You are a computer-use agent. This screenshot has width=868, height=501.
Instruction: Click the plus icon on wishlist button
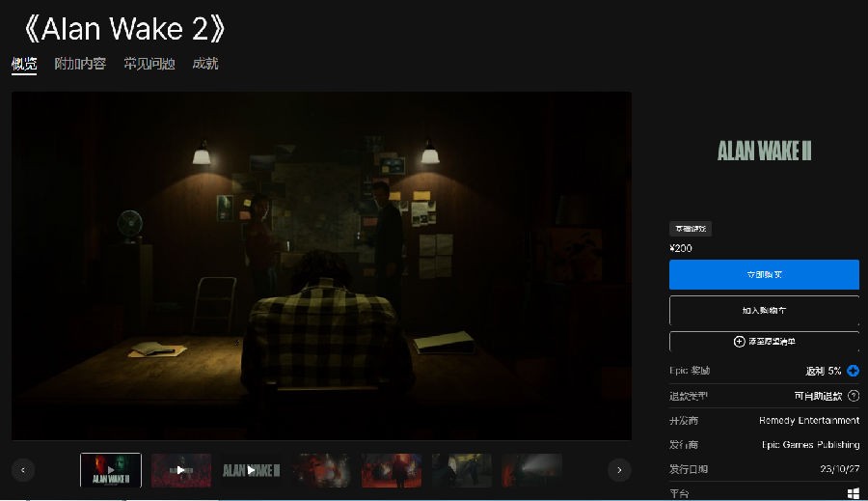coord(739,342)
